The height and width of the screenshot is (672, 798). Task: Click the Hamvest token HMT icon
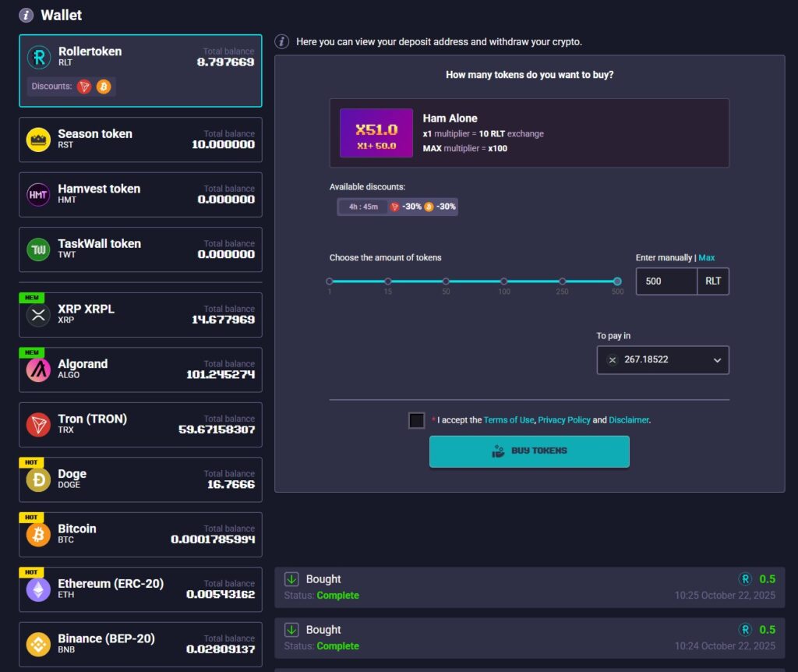(x=38, y=195)
